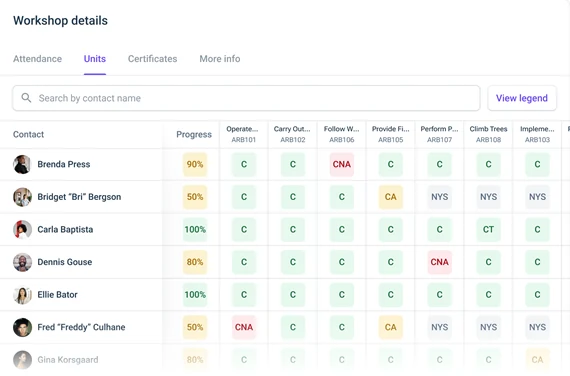
Task: Click Gina Korsgaard's CA status under ARB103
Action: click(x=537, y=360)
